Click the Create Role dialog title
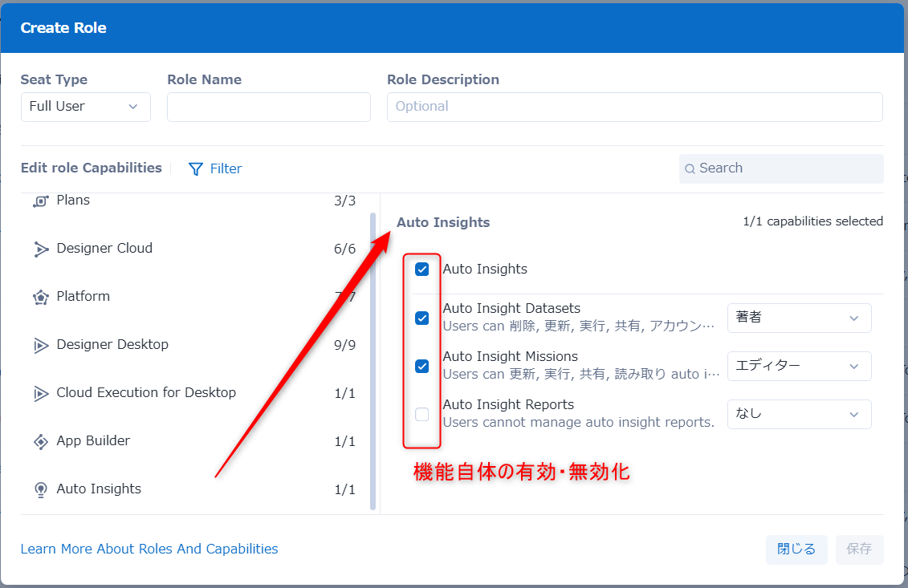Viewport: 908px width, 588px height. pos(63,28)
